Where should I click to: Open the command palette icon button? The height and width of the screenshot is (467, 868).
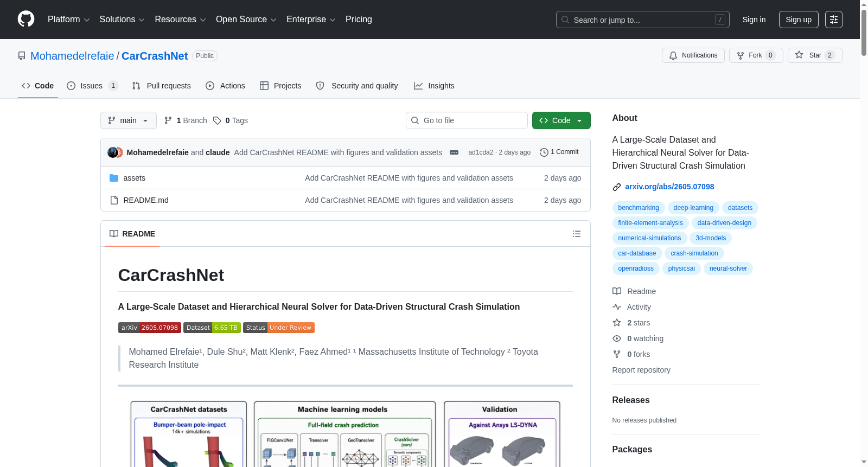point(833,20)
